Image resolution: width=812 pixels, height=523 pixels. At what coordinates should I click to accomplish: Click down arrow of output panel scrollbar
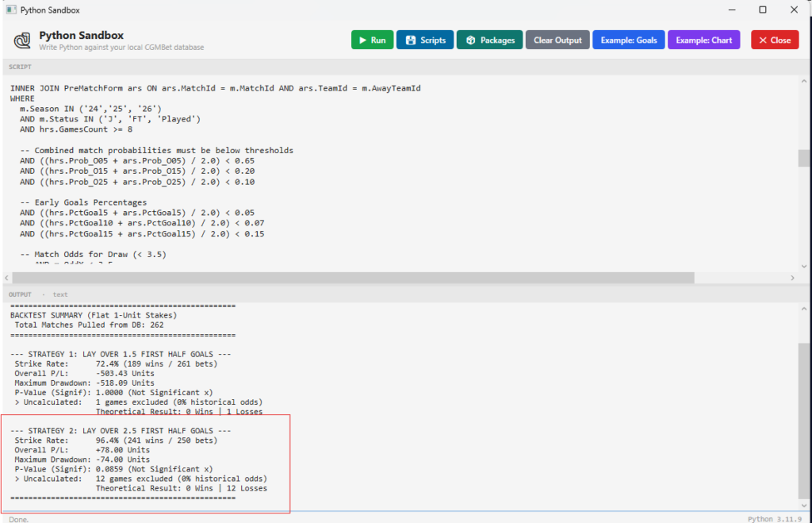(x=804, y=506)
